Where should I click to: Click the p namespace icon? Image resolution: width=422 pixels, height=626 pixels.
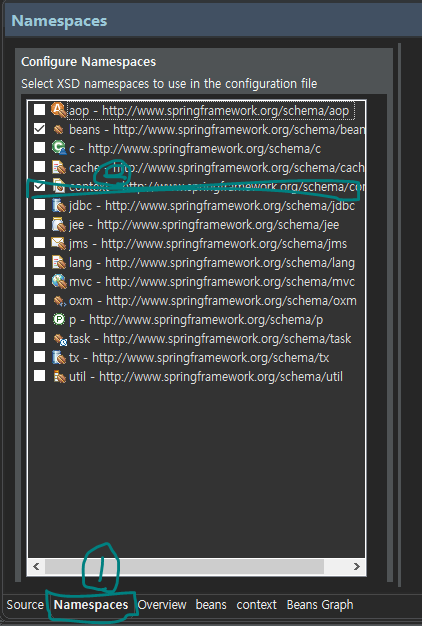(x=59, y=319)
